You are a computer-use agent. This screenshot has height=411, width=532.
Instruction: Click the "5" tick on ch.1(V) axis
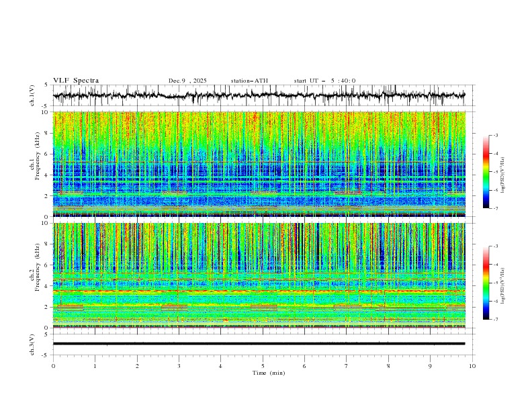(46, 85)
